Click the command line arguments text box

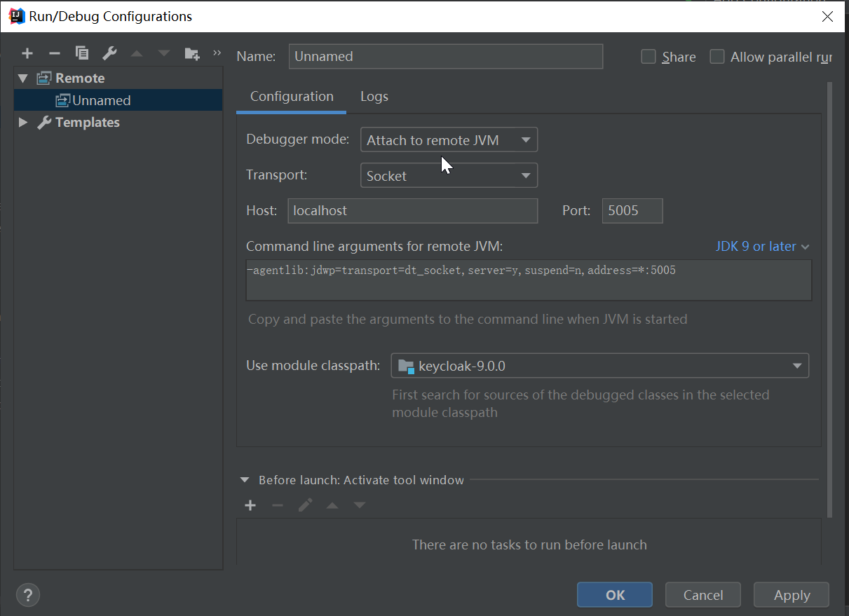click(529, 280)
